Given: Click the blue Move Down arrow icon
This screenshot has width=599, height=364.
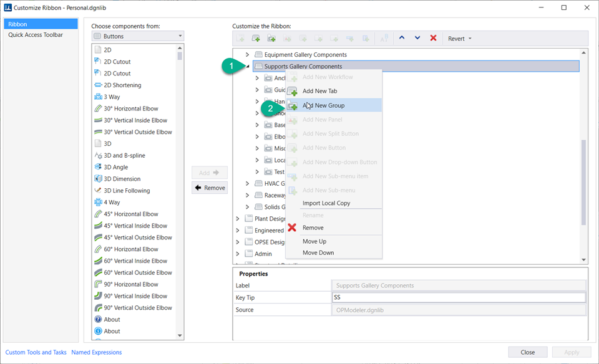Looking at the screenshot, I should 417,39.
